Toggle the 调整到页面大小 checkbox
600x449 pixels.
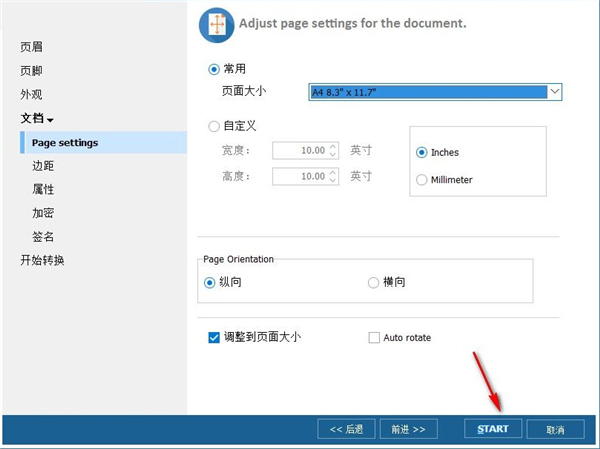(214, 337)
